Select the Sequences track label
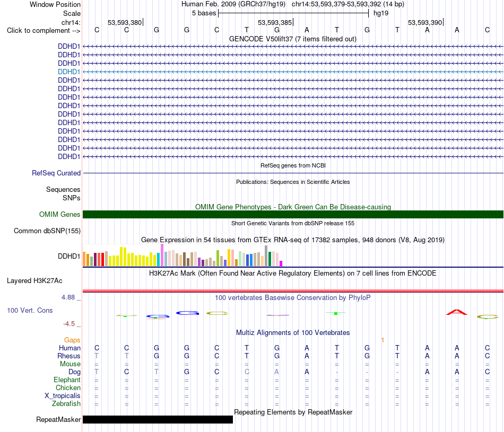This screenshot has width=504, height=432. click(63, 190)
